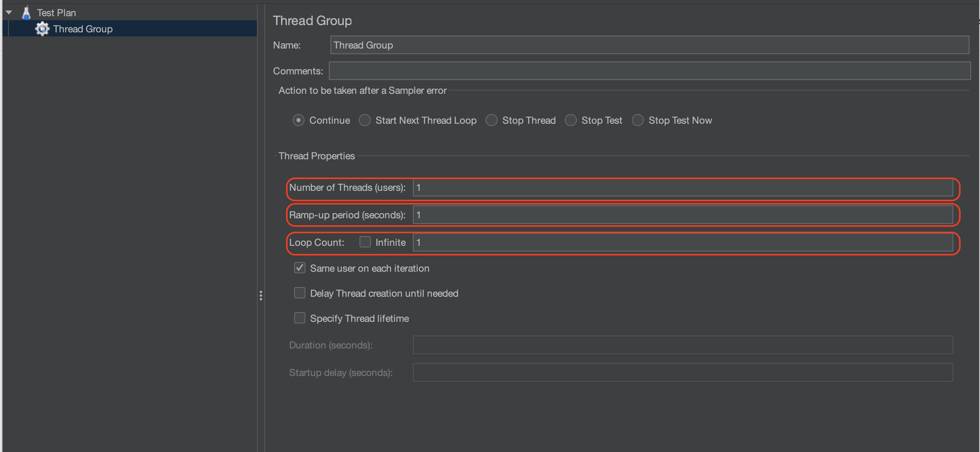Click the panel divider drag handle
Image resolution: width=980 pixels, height=452 pixels.
(x=261, y=296)
